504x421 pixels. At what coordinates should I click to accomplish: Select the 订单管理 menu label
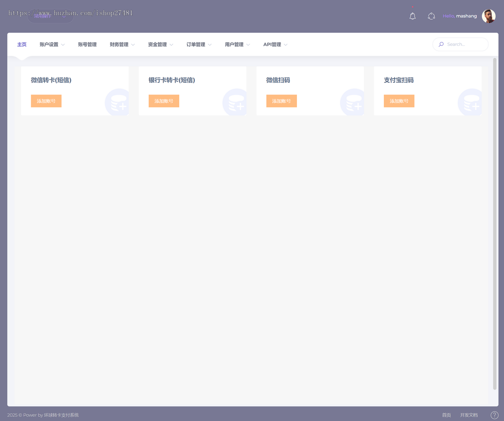196,45
